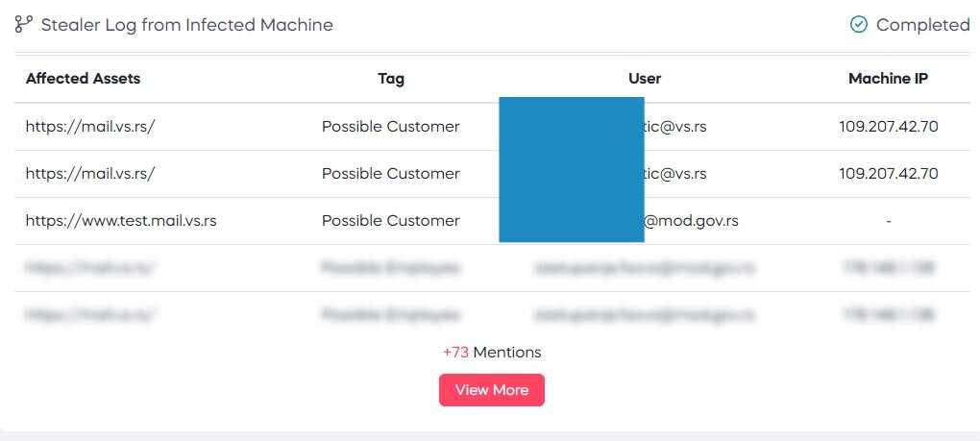980x441 pixels.
Task: Click the blue redaction box over users
Action: pyautogui.click(x=572, y=169)
